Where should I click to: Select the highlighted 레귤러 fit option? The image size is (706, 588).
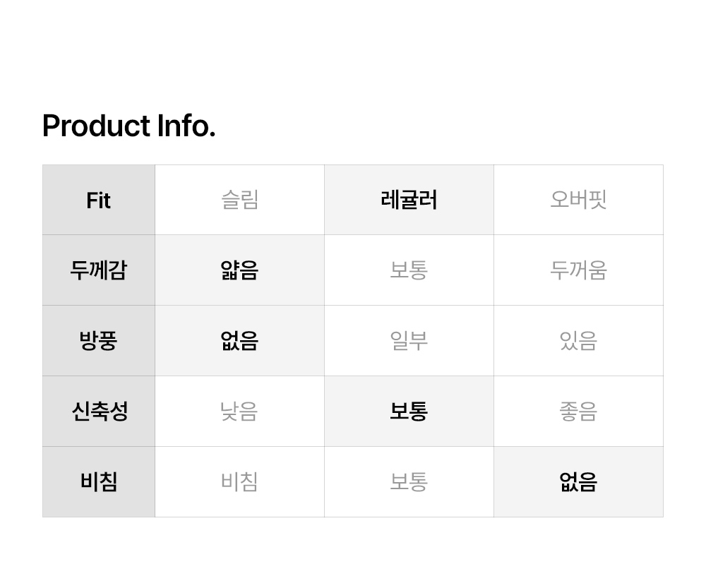point(409,200)
